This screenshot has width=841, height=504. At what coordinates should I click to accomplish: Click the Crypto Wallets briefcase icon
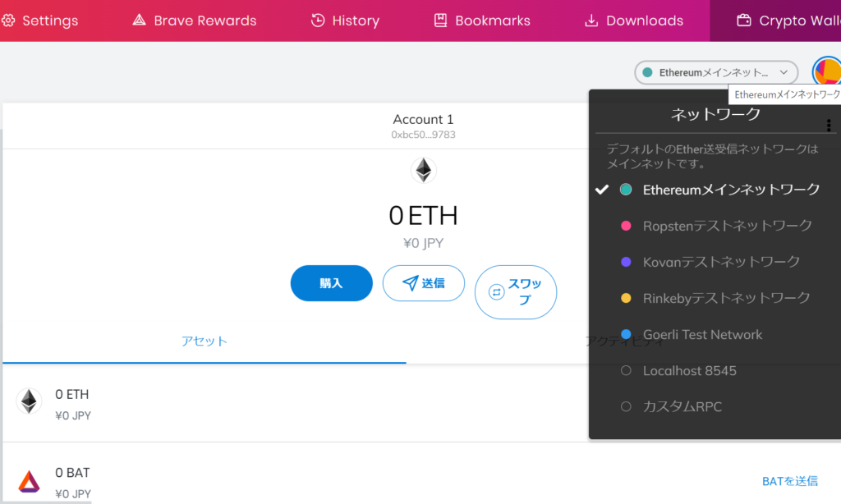[x=744, y=21]
